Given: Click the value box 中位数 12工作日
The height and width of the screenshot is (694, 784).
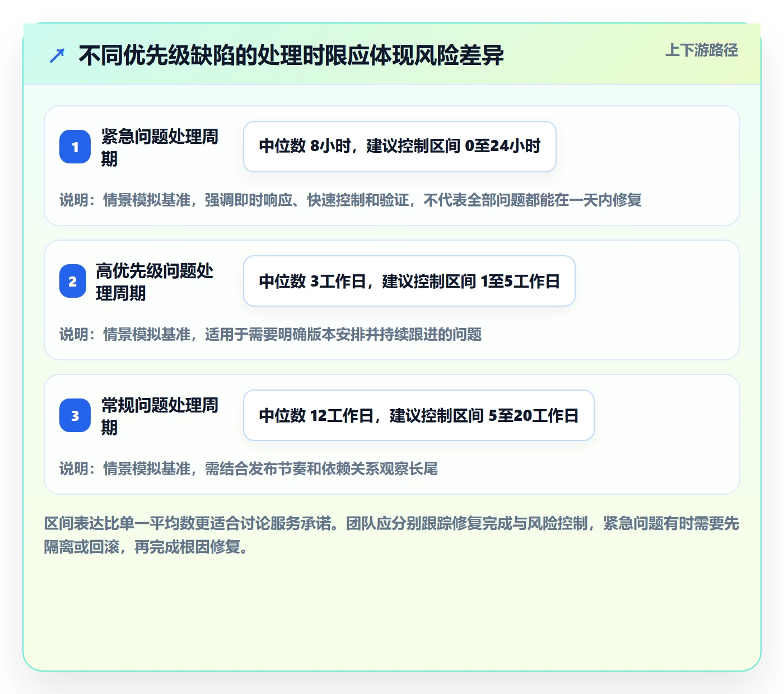Looking at the screenshot, I should click(419, 415).
